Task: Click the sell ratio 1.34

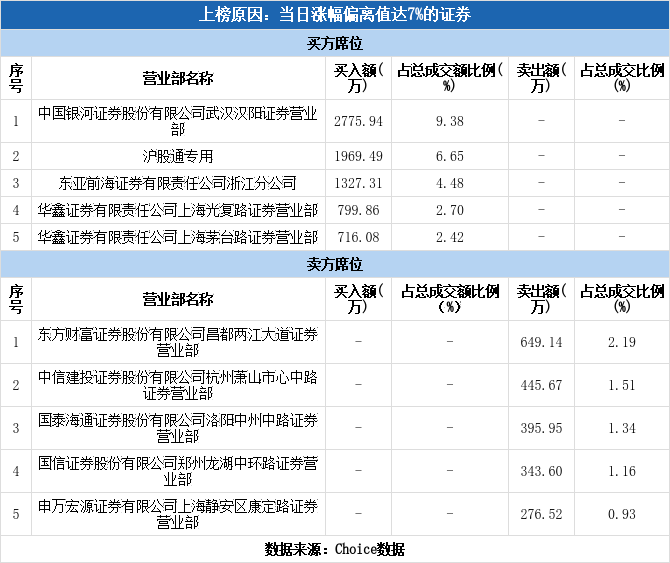Action: coord(622,428)
